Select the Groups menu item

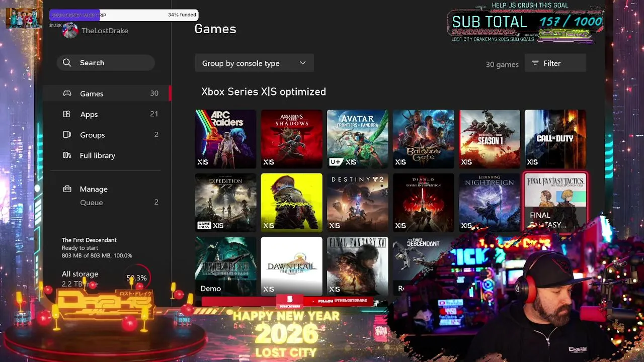(107, 135)
